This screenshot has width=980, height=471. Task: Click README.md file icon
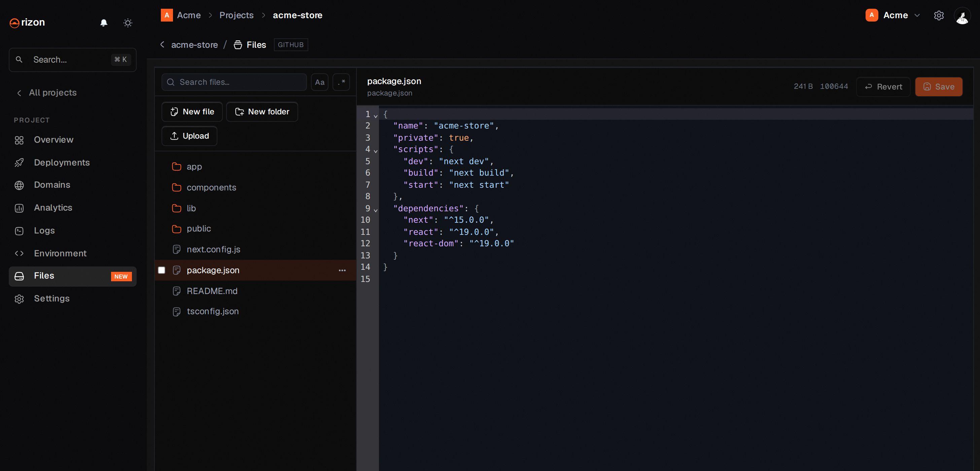177,291
